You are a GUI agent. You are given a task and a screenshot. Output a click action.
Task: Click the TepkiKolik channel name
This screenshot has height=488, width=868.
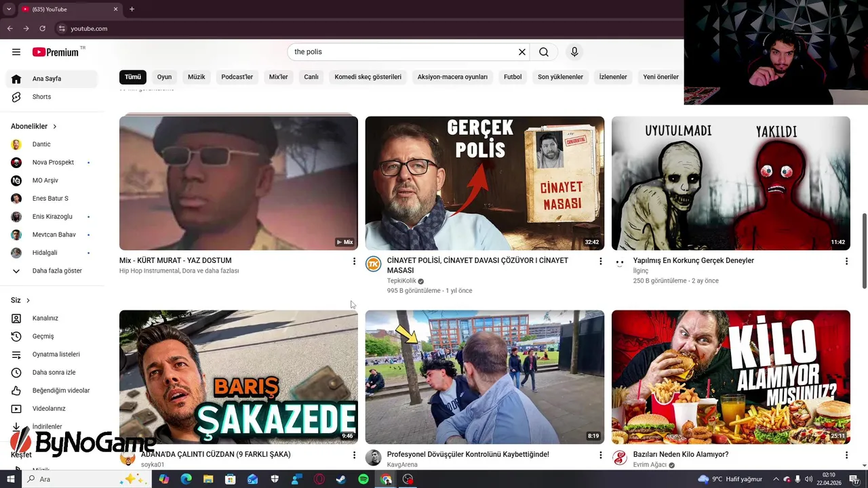(x=401, y=281)
